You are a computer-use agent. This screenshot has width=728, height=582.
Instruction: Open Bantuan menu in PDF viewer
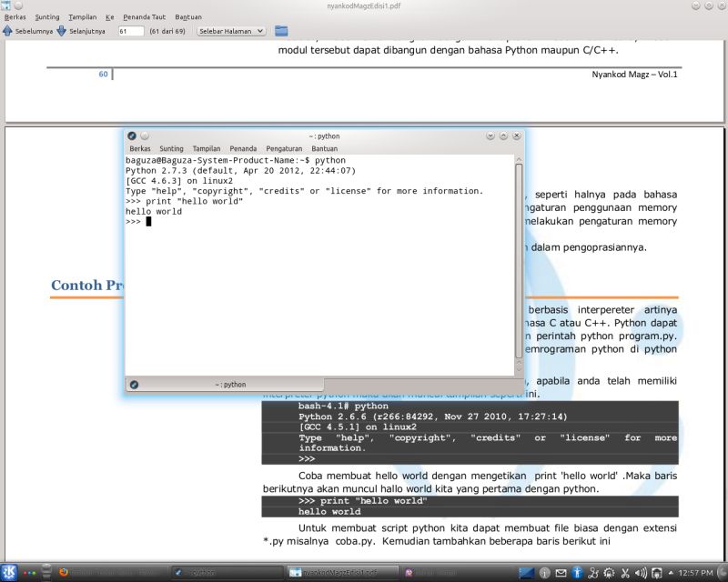188,17
